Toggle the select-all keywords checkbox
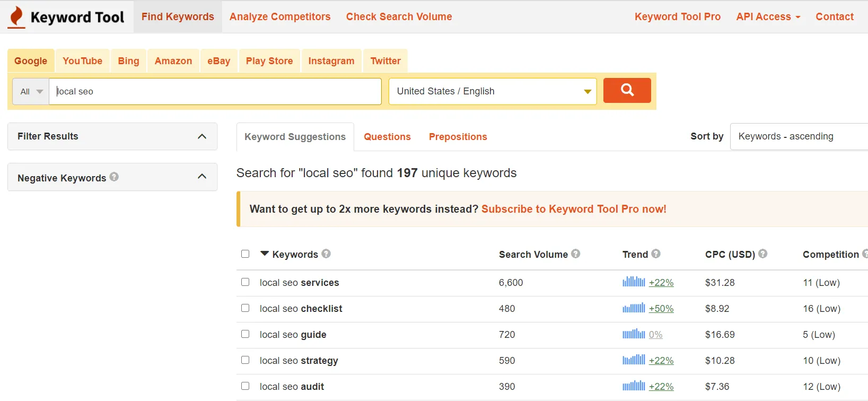 point(245,254)
